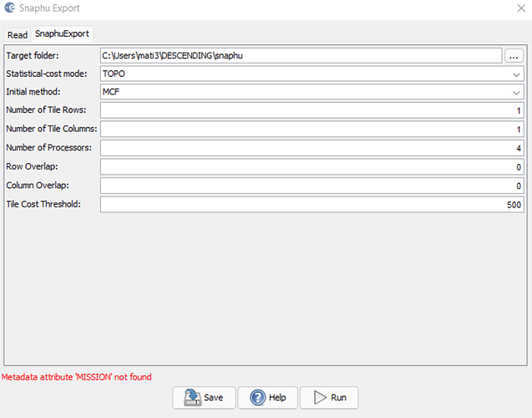532x418 pixels.
Task: Click the 'Snaphu Export' window title text
Action: (49, 8)
